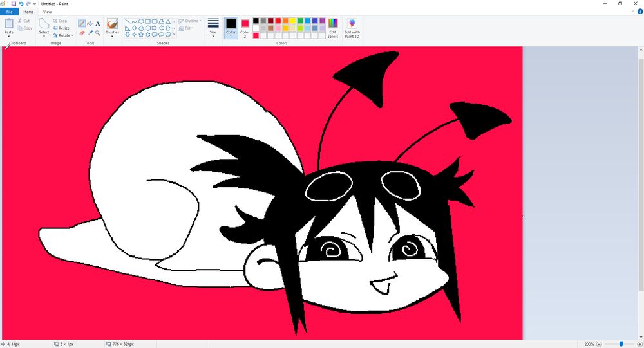Activate Color 1 foreground selector

coord(231,28)
